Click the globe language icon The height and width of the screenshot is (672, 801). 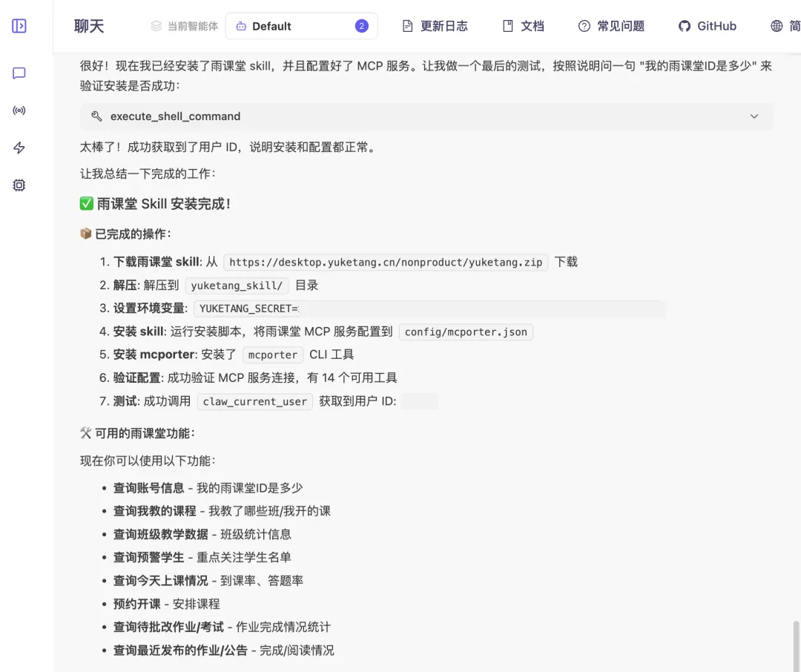(x=777, y=26)
